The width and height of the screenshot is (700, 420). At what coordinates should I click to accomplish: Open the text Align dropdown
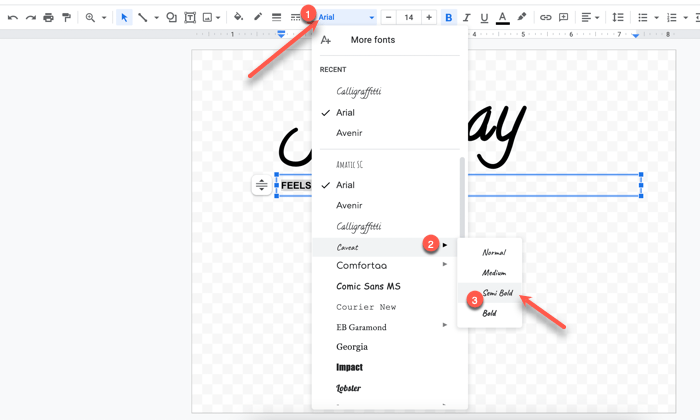click(x=590, y=17)
